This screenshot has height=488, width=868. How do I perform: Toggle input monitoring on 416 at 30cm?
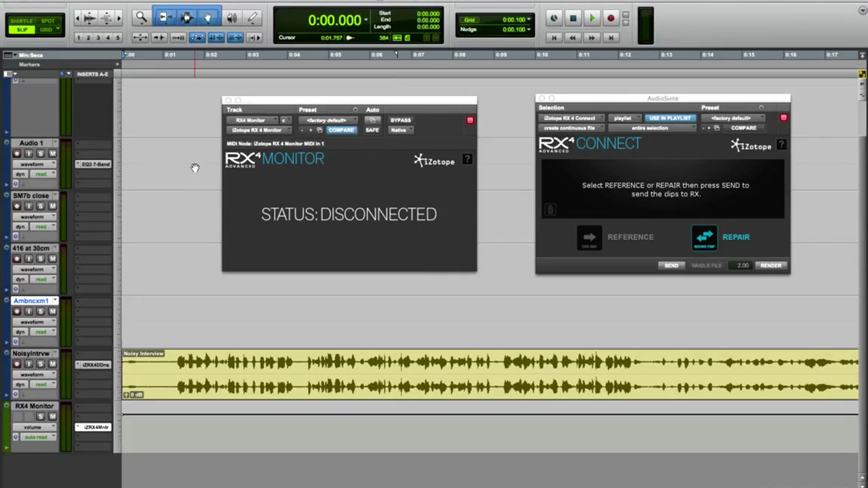[28, 259]
